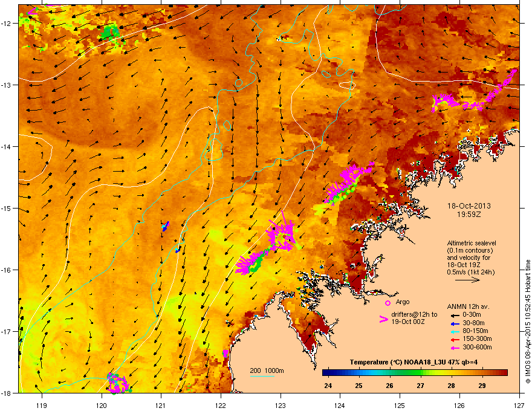Click the longitude axis label 127
Image resolution: width=532 pixels, height=411 pixels.
click(519, 405)
